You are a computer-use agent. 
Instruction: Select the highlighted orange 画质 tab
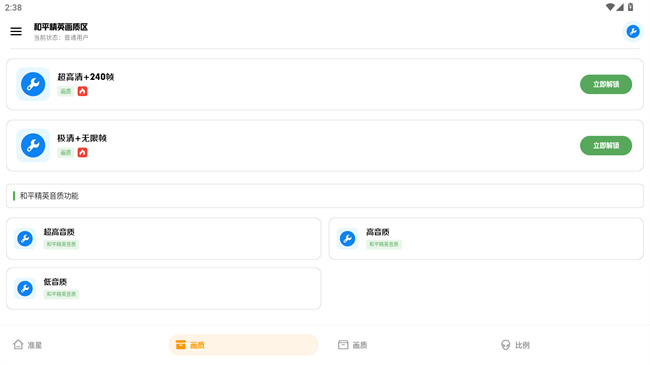[x=243, y=345]
